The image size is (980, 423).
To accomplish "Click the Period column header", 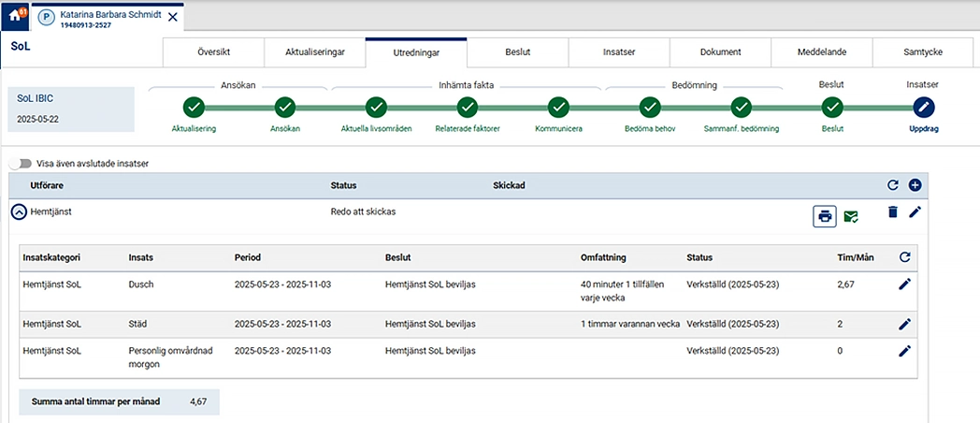I will (x=248, y=257).
